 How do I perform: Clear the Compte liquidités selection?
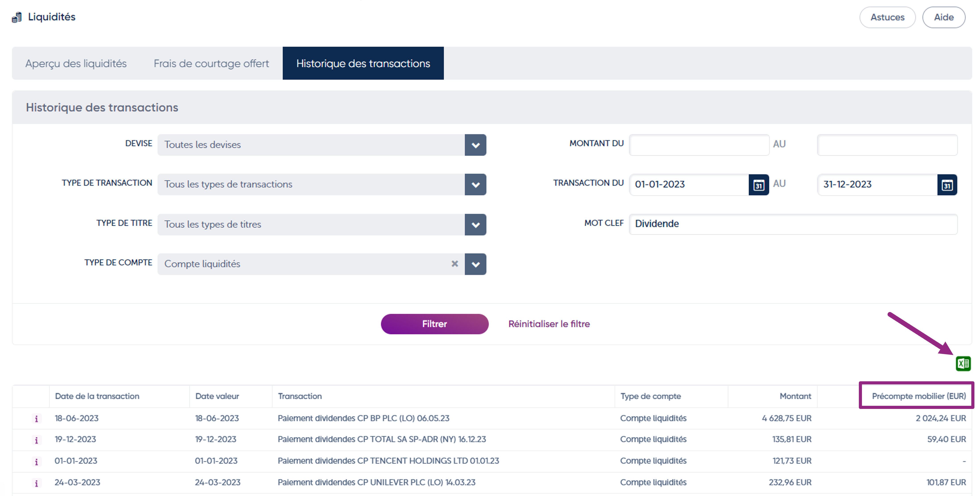click(x=455, y=264)
